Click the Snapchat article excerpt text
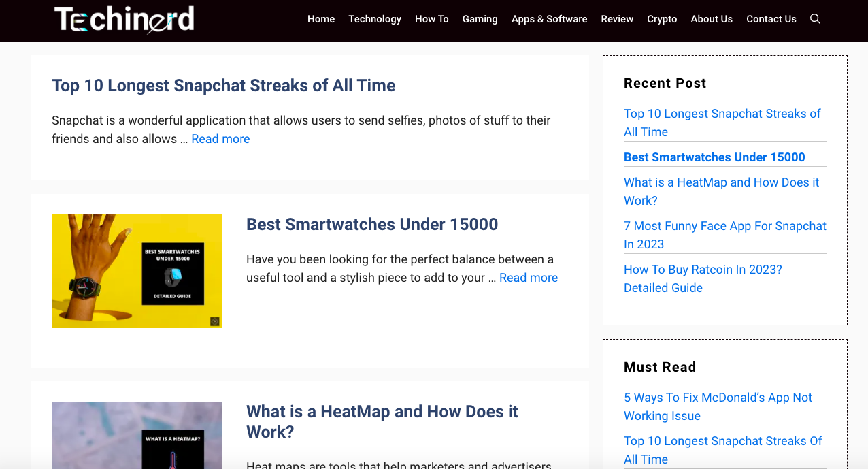 [301, 129]
